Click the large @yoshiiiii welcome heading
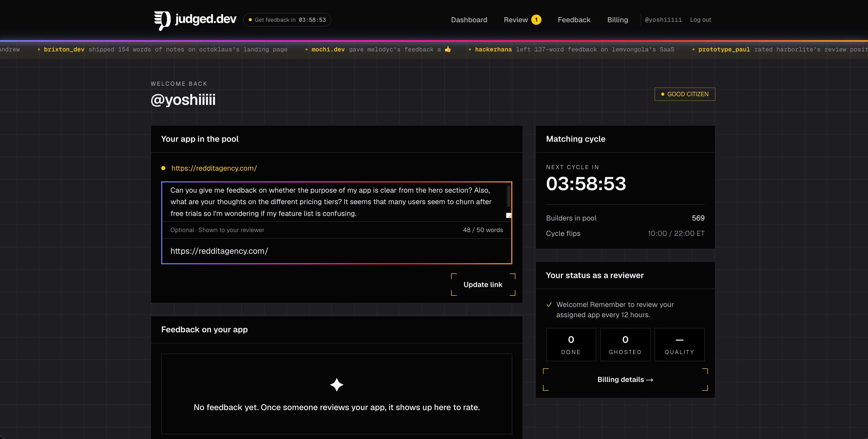 click(183, 100)
